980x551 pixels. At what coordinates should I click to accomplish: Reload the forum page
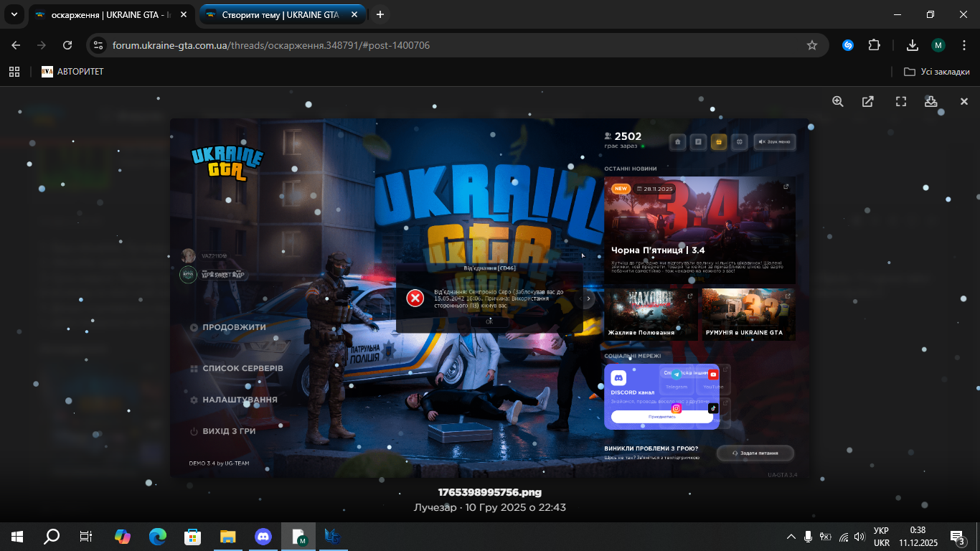pos(67,45)
